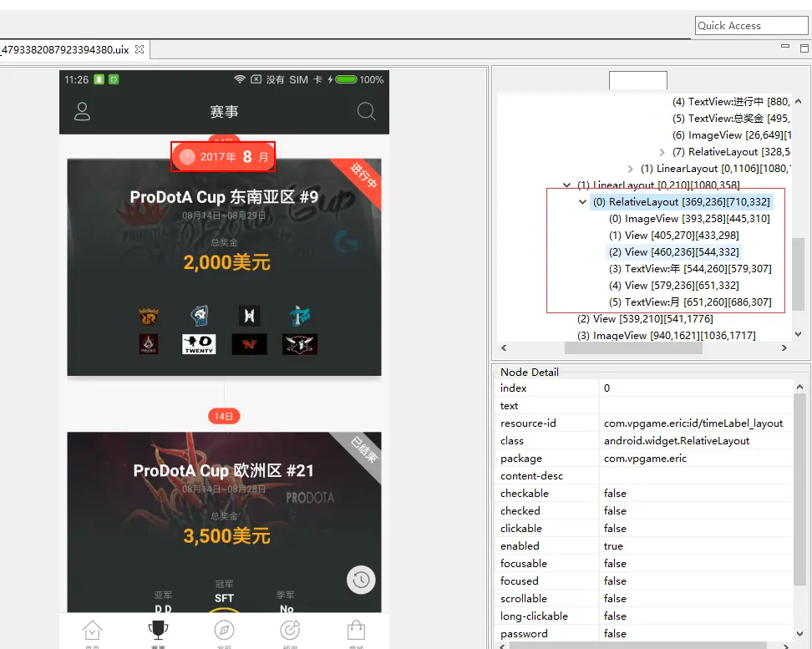Tap the search magnifier icon in the app header
Image resolution: width=812 pixels, height=649 pixels.
point(366,111)
